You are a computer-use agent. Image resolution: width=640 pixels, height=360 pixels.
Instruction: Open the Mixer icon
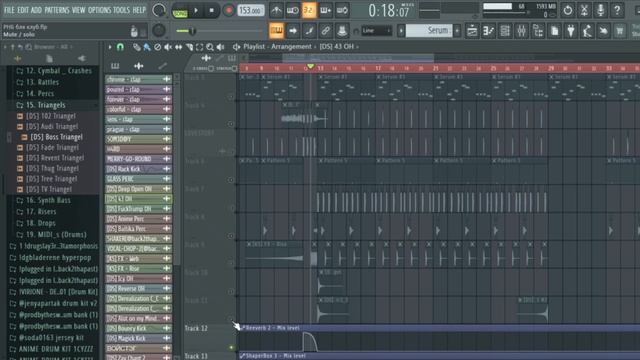click(x=522, y=31)
